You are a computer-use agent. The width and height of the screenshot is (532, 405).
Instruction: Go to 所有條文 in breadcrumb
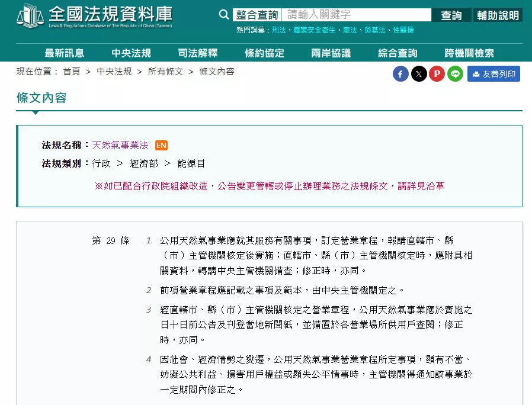pyautogui.click(x=165, y=72)
